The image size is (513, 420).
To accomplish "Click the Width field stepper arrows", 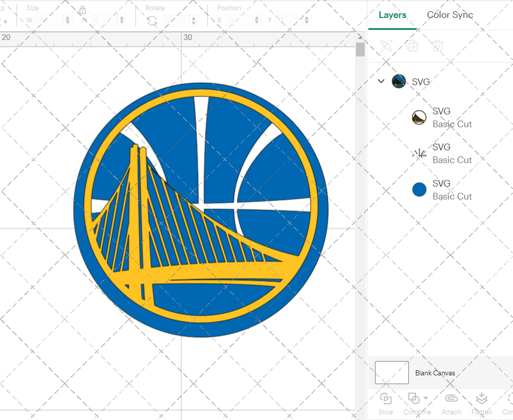I will pyautogui.click(x=68, y=21).
